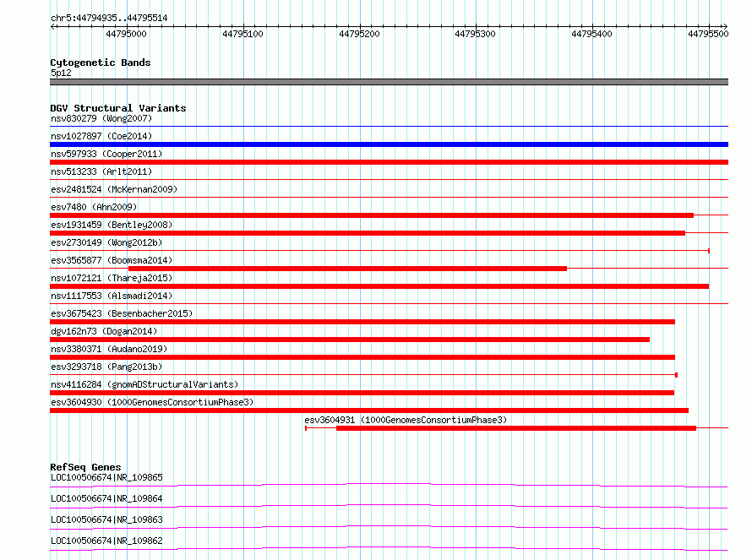Open variant nsv4116284 (gnomADStructuralVariants) label
752x560 pixels.
click(144, 384)
